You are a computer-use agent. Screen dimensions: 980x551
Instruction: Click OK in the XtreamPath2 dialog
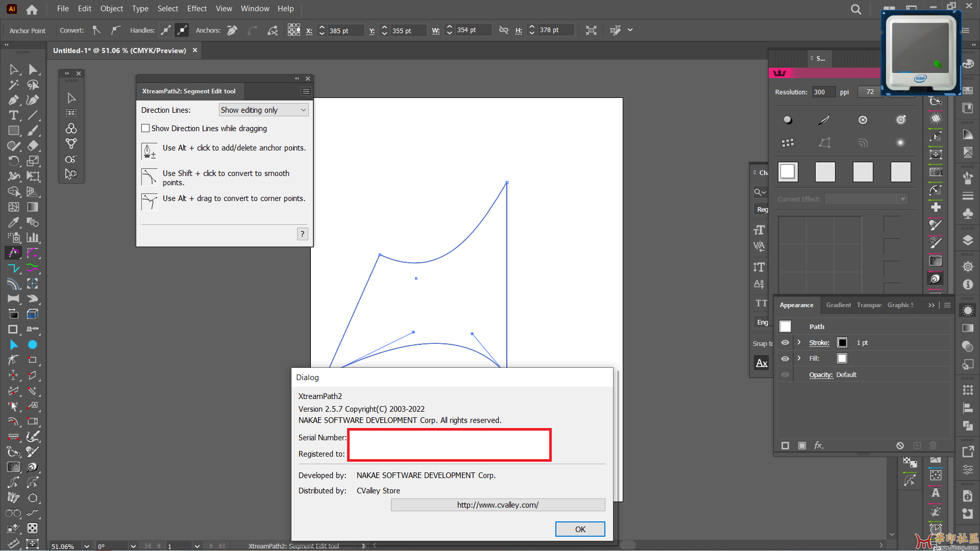coord(580,529)
